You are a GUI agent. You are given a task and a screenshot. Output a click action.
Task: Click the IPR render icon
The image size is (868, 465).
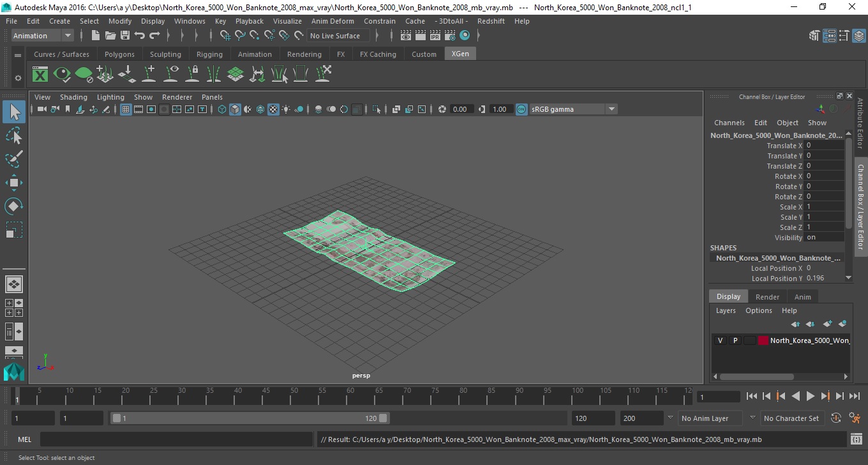click(435, 36)
